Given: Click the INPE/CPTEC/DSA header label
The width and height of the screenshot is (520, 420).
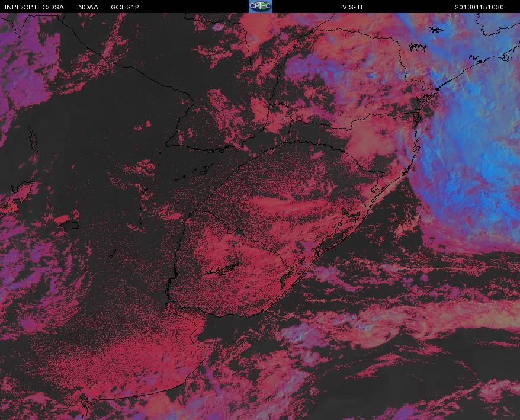Looking at the screenshot, I should pos(34,7).
